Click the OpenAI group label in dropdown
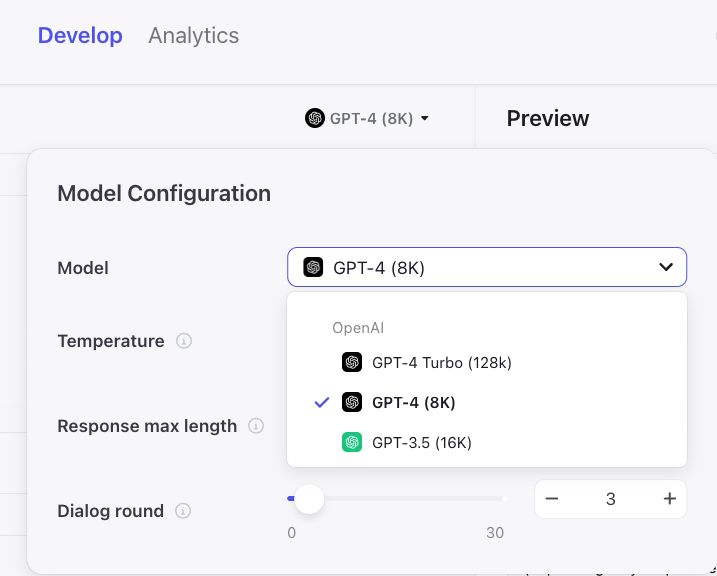The image size is (717, 576). (358, 328)
